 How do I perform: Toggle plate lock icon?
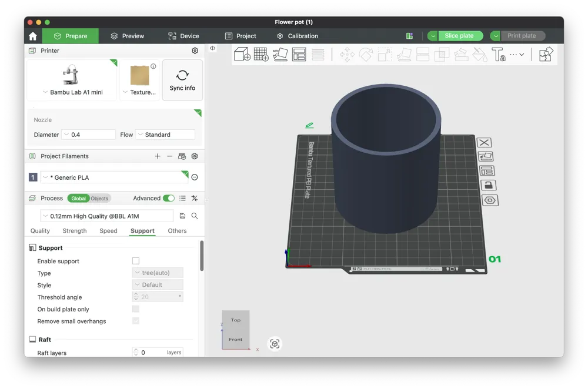[488, 185]
